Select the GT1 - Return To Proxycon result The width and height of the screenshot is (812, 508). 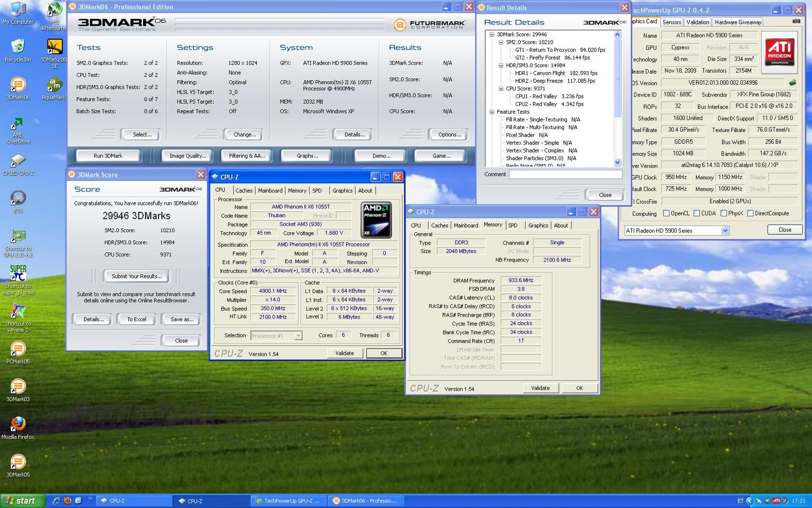560,50
